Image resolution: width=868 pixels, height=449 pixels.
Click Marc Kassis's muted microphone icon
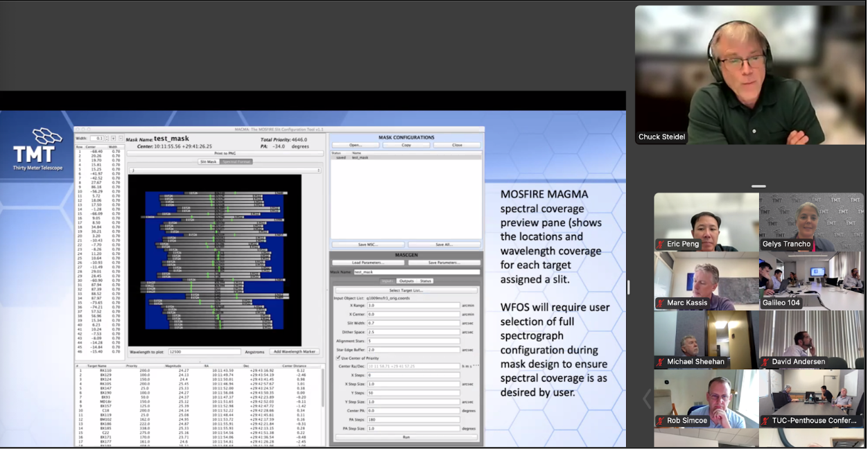click(x=661, y=303)
